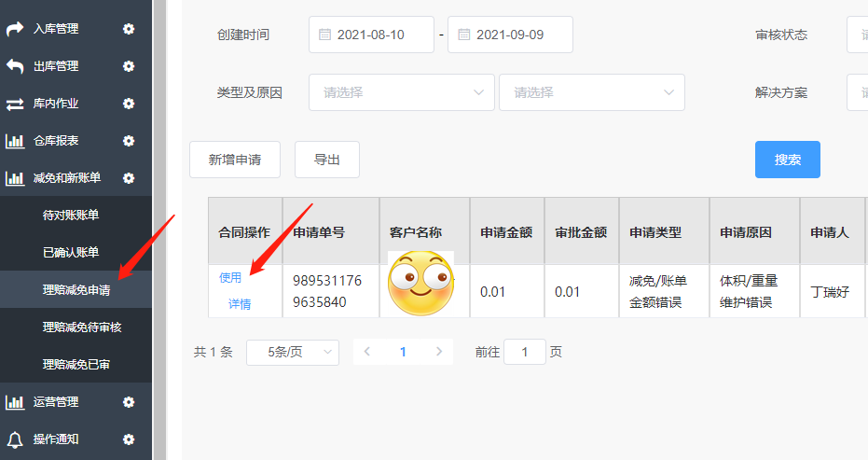Viewport: 868px width, 460px height.
Task: Click the 操作通知 bell icon
Action: [15, 439]
